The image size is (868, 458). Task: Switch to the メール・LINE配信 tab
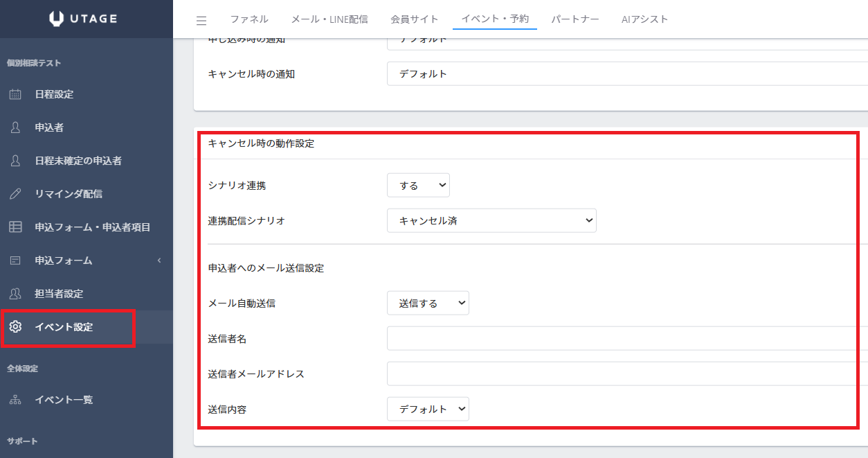pos(329,19)
